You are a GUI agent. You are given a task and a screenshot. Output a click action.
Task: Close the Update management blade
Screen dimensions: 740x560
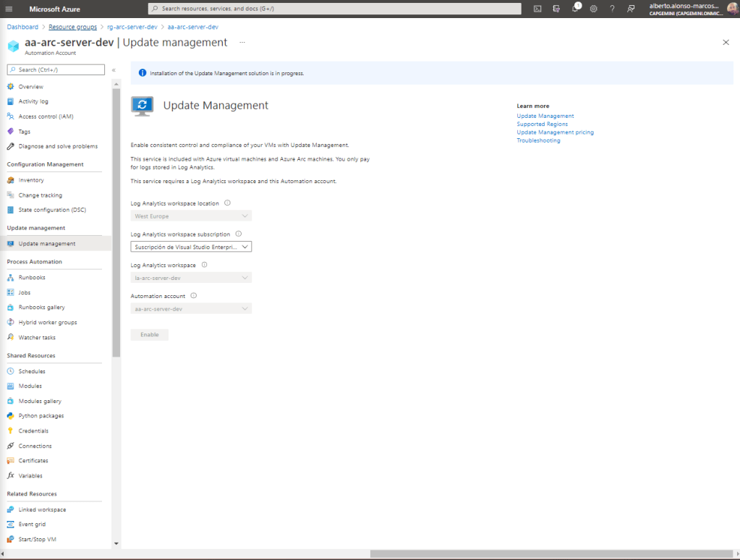[x=726, y=43]
